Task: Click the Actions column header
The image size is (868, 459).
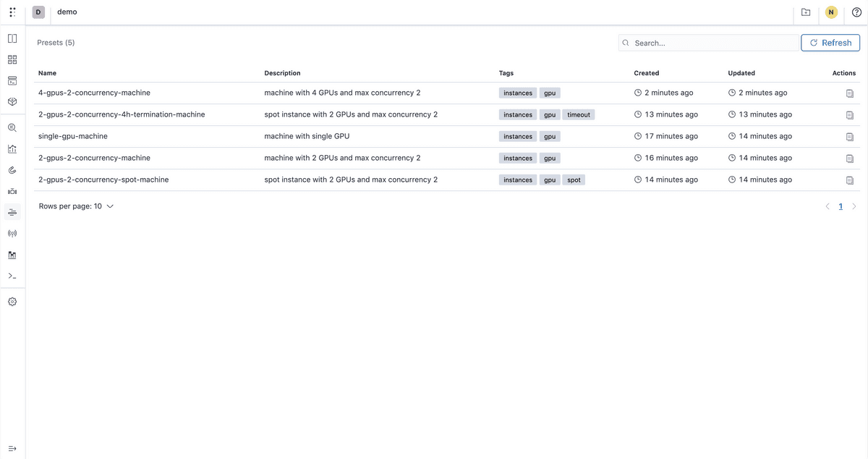Action: pos(844,73)
